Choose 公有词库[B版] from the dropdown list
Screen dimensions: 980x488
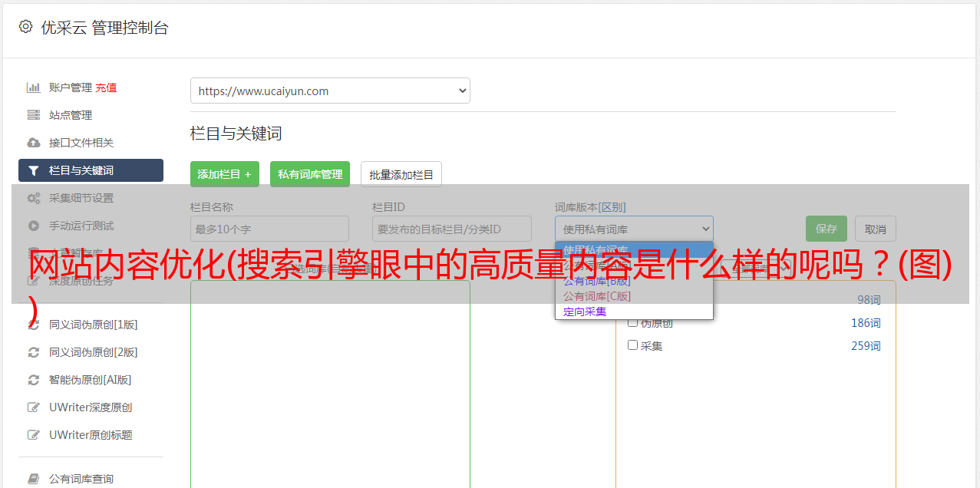[x=597, y=281]
